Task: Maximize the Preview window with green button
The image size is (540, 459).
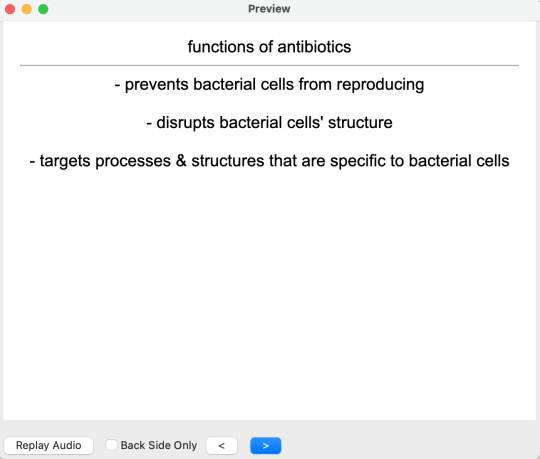Action: (x=43, y=9)
